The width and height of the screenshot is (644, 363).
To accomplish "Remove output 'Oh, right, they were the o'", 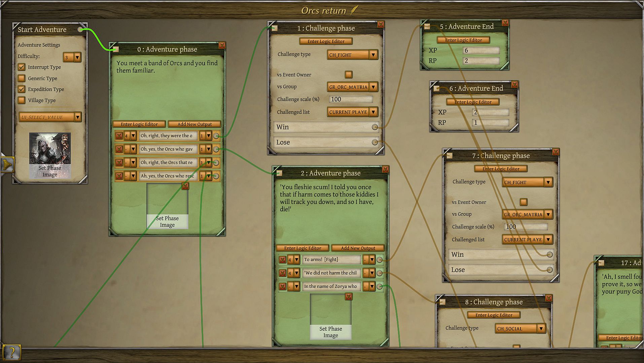I will (x=119, y=136).
